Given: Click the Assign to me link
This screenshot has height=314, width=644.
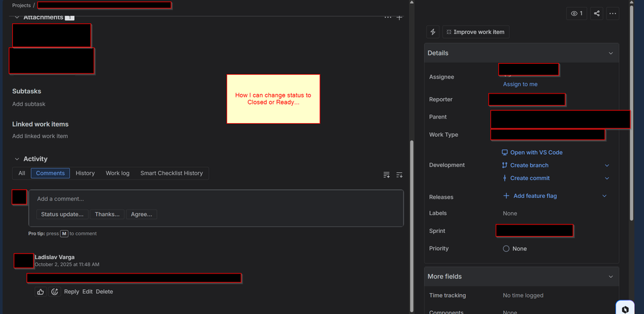Looking at the screenshot, I should pyautogui.click(x=520, y=84).
